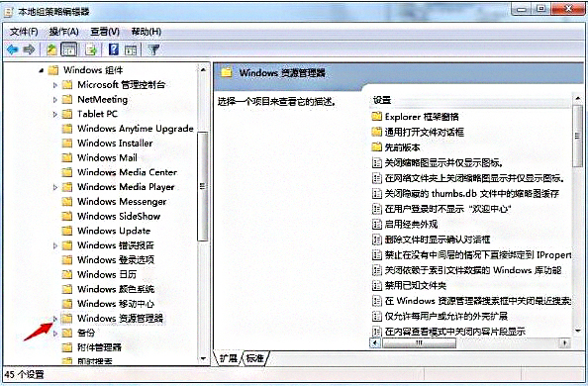Select Windows 日历 folder
The height and width of the screenshot is (386, 588).
click(107, 274)
